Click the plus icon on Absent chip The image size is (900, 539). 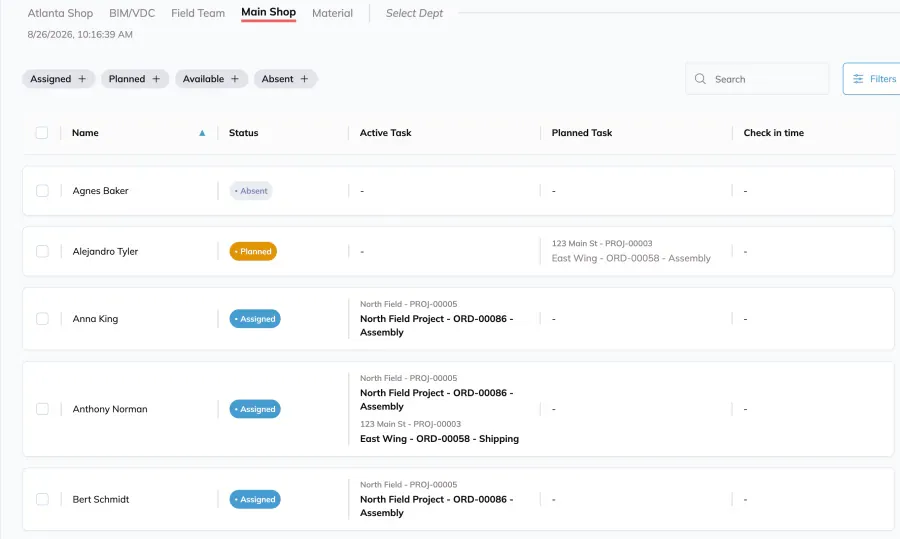coord(304,79)
